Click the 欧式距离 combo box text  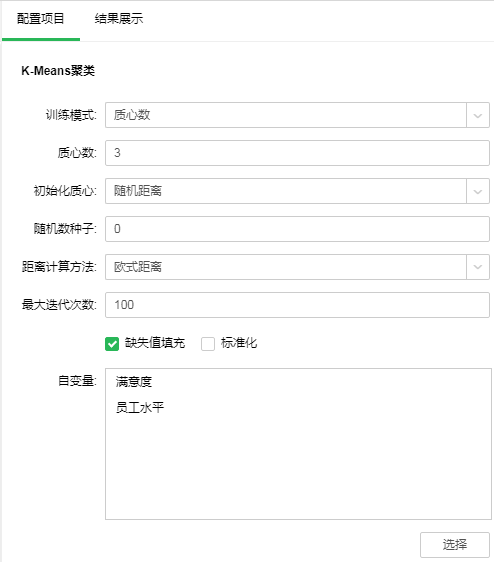138,267
